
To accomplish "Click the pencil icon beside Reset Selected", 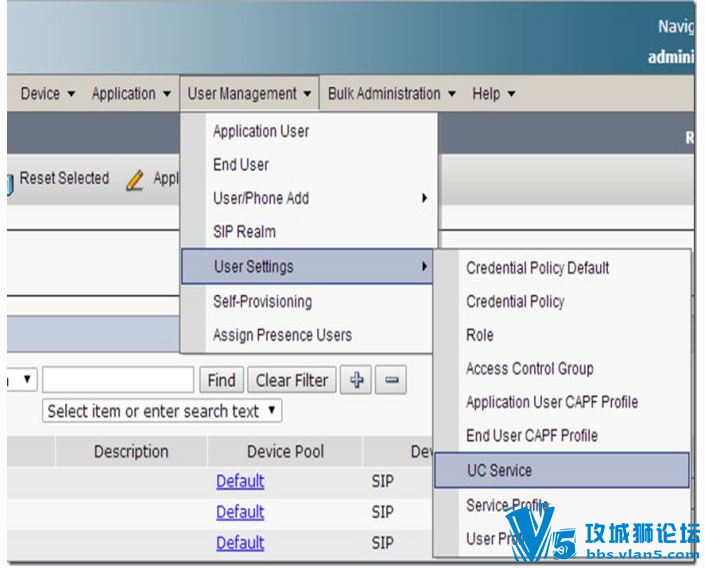I will [134, 180].
